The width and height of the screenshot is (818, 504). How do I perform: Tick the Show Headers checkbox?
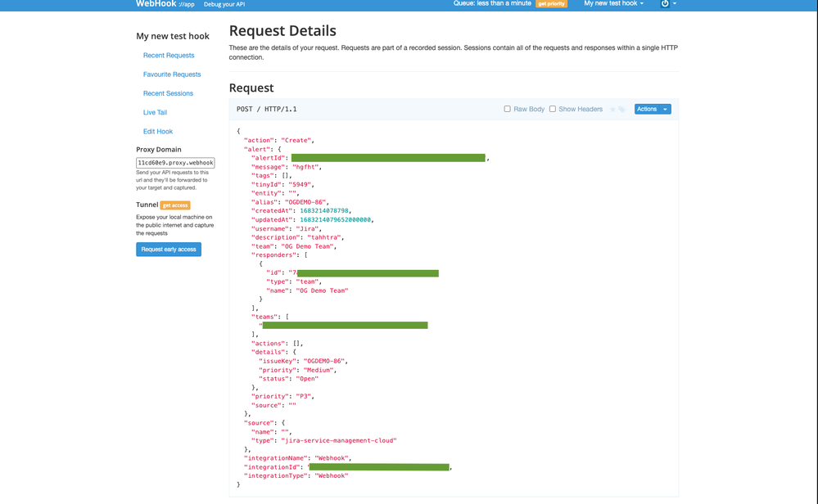[553, 109]
